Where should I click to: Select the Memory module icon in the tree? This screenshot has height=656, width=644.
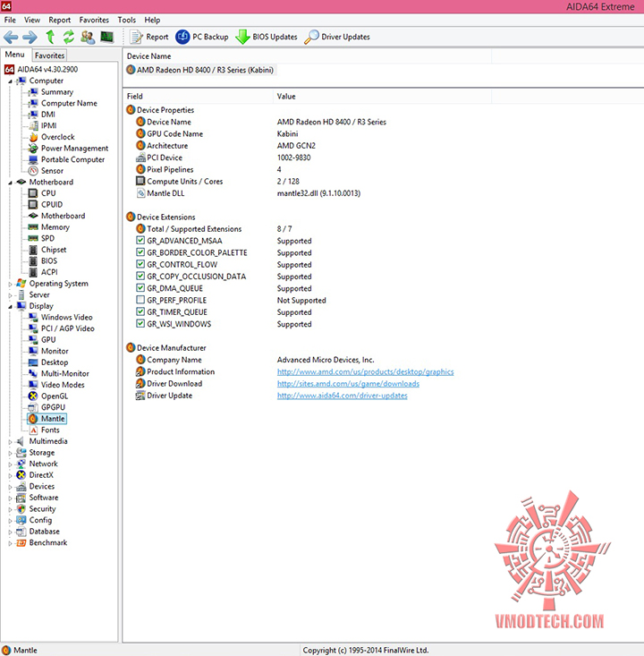click(33, 227)
